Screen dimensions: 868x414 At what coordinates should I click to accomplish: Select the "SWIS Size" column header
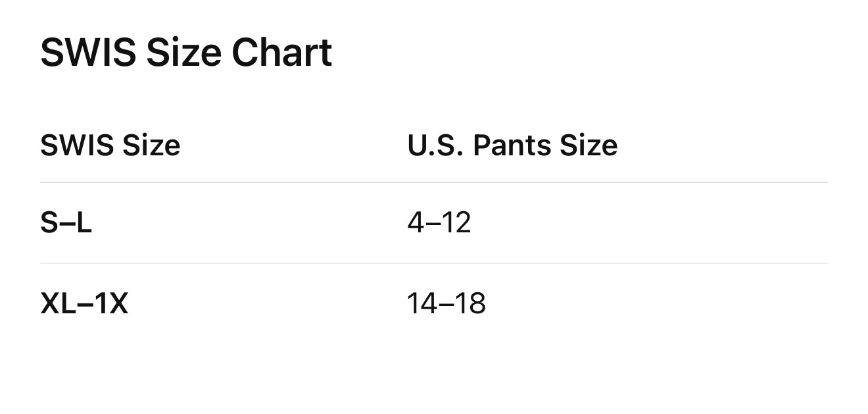[x=110, y=145]
